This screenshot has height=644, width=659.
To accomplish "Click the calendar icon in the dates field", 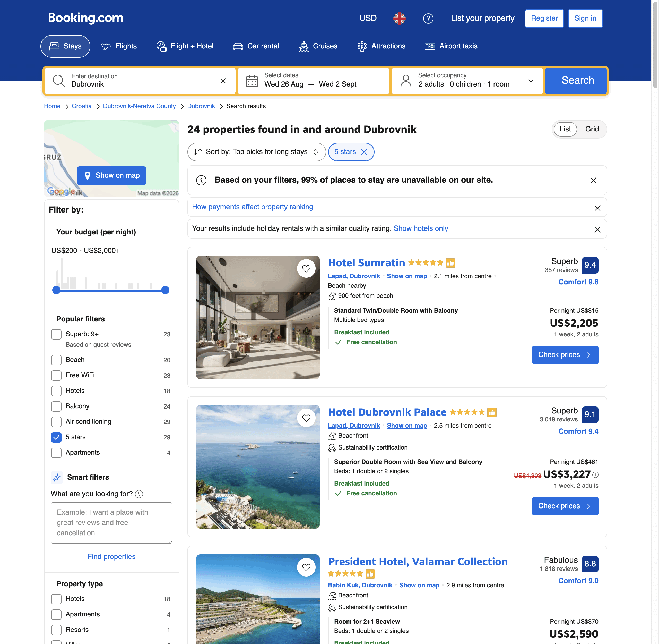I will point(252,81).
